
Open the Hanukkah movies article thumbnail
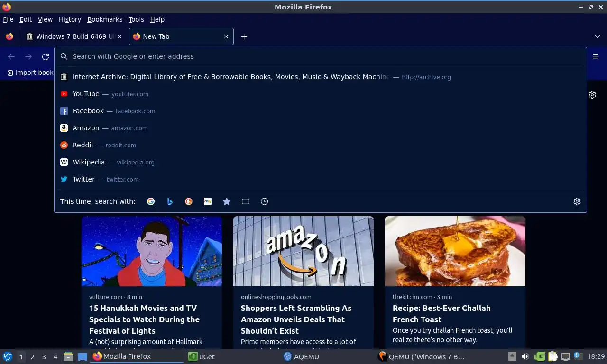tap(152, 251)
